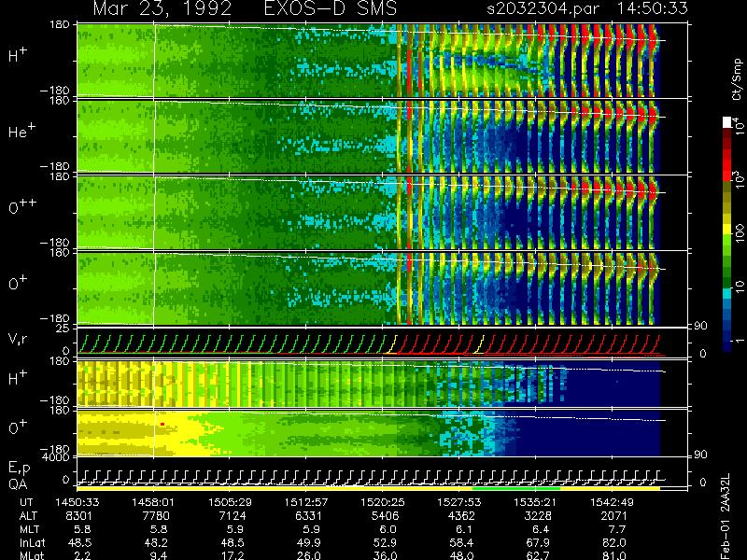Image resolution: width=747 pixels, height=560 pixels.
Task: Click InLat value '52.9'
Action: 385,543
